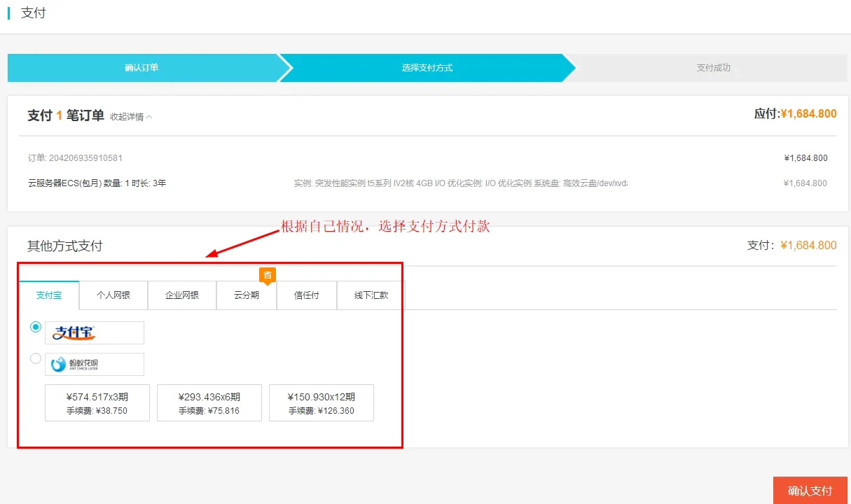Click the 蚂蚁花呗 logo option
This screenshot has width=851, height=504.
(95, 364)
